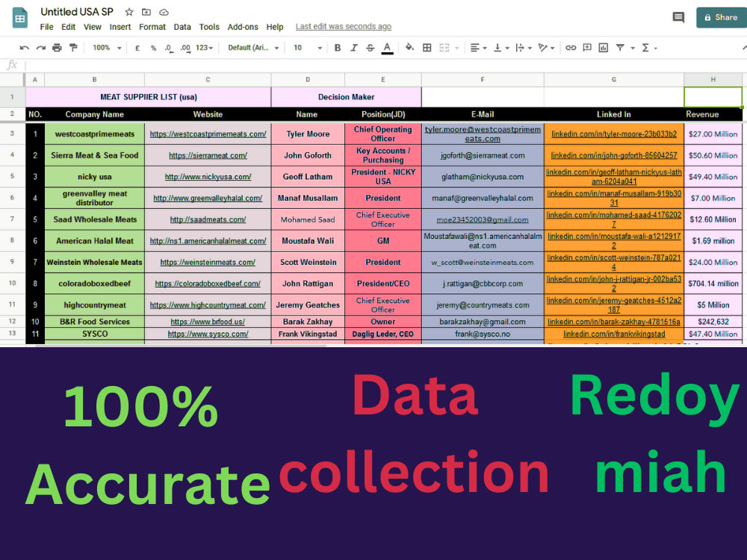Image resolution: width=747 pixels, height=560 pixels.
Task: Open the View menu
Action: 93,27
